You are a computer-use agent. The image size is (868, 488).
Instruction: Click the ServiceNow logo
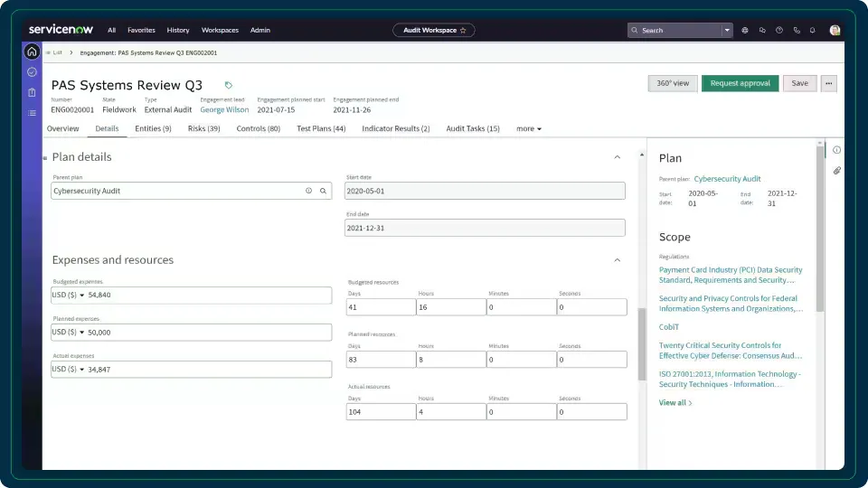pos(61,30)
